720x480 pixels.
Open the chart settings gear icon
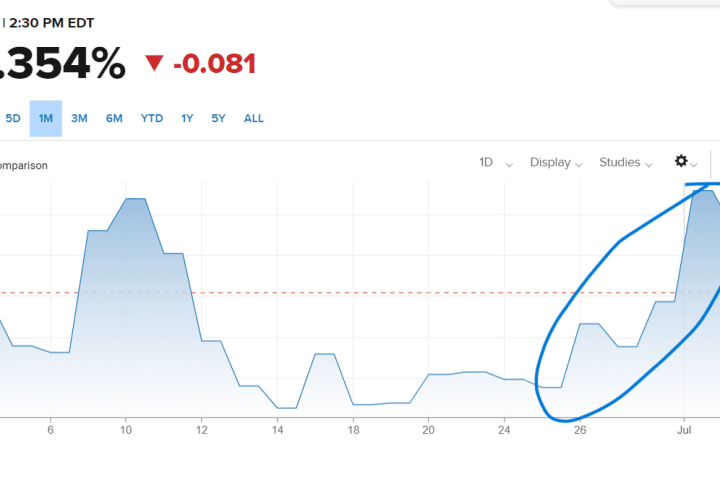tap(682, 162)
